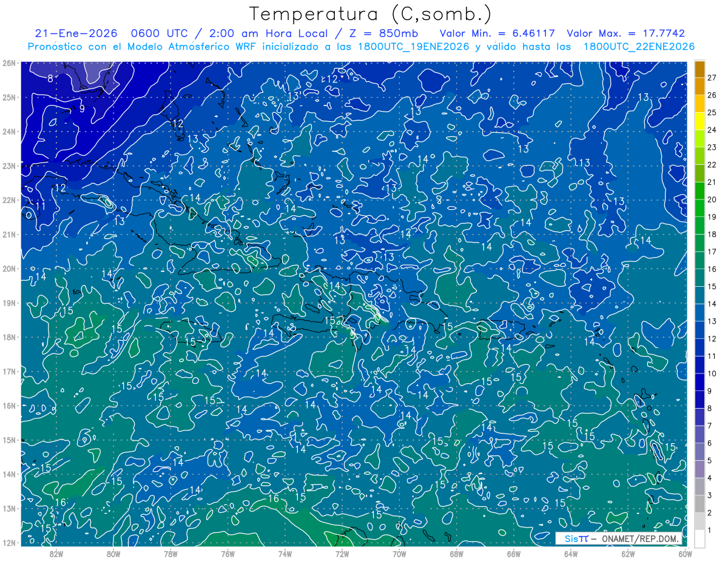Click the "Sis" logo text beside ONAMET

pyautogui.click(x=570, y=539)
